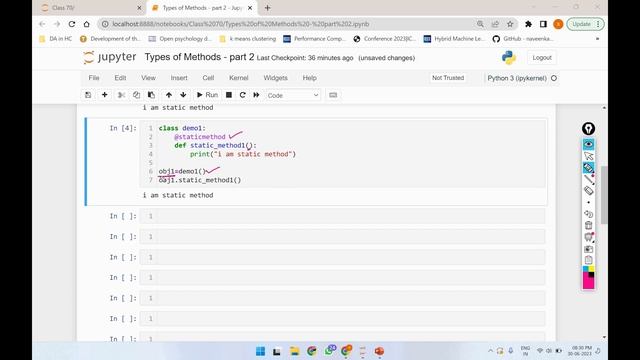The width and height of the screenshot is (640, 360).
Task: Paste cells below icon
Action: tap(151, 95)
